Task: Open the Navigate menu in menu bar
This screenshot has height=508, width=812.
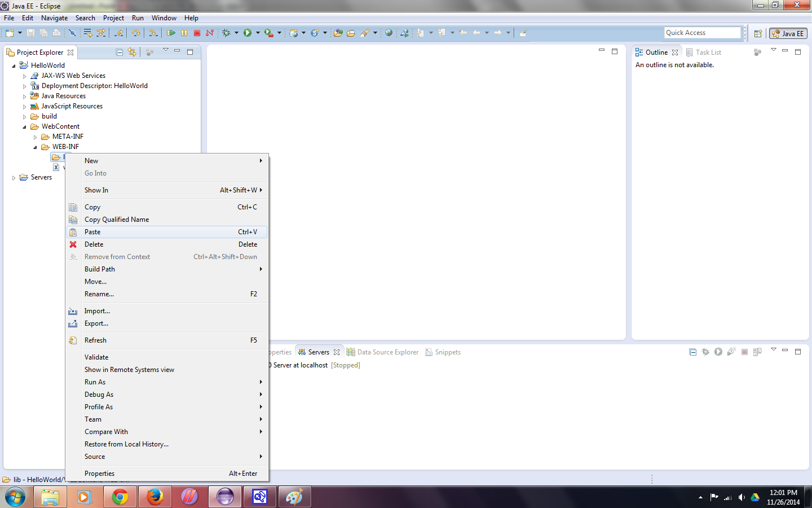Action: [x=54, y=18]
